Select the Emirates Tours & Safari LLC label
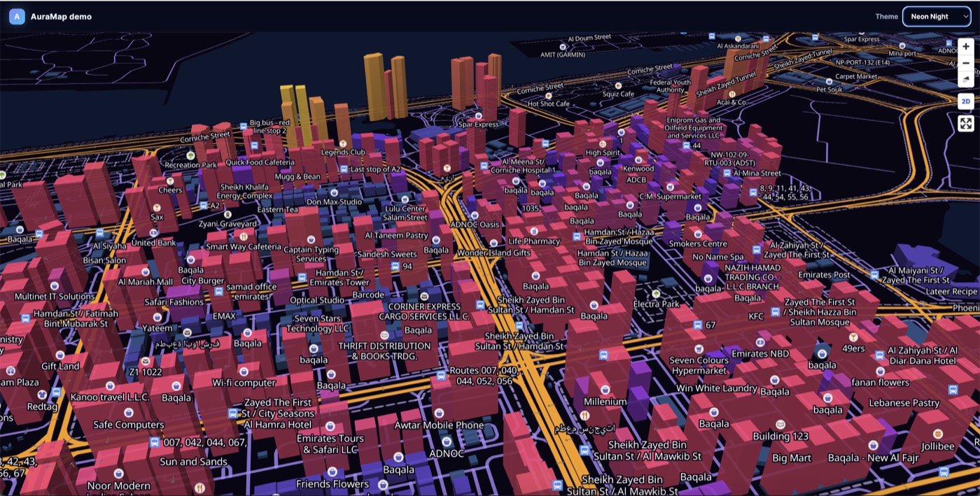980x496 pixels. [x=330, y=444]
